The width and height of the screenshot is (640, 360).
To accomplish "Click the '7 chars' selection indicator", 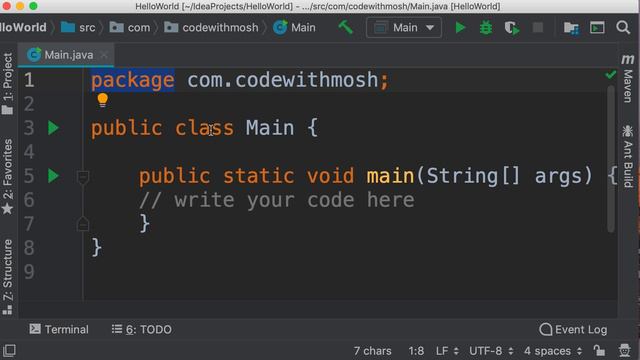I will (372, 351).
